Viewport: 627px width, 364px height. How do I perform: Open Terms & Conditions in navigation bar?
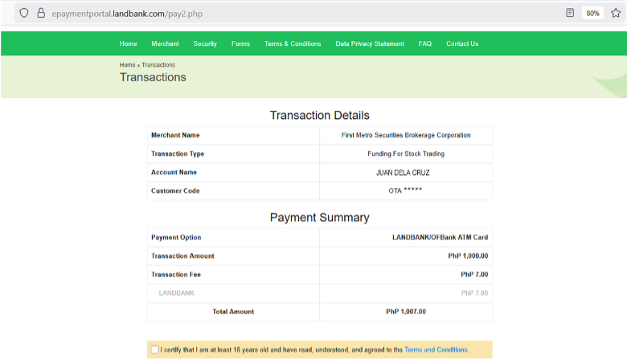pos(293,43)
